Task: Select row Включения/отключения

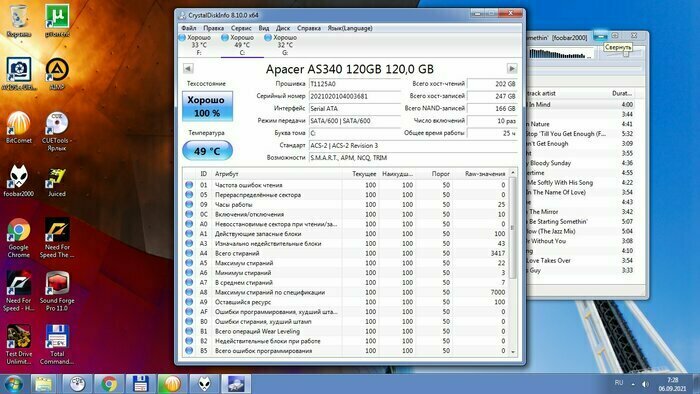Action: click(x=346, y=214)
